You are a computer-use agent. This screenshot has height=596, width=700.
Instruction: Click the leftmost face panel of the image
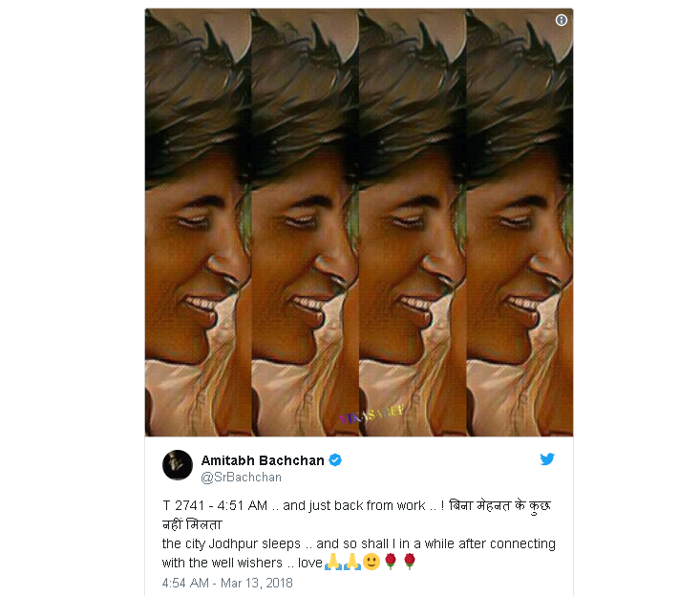pos(199,222)
